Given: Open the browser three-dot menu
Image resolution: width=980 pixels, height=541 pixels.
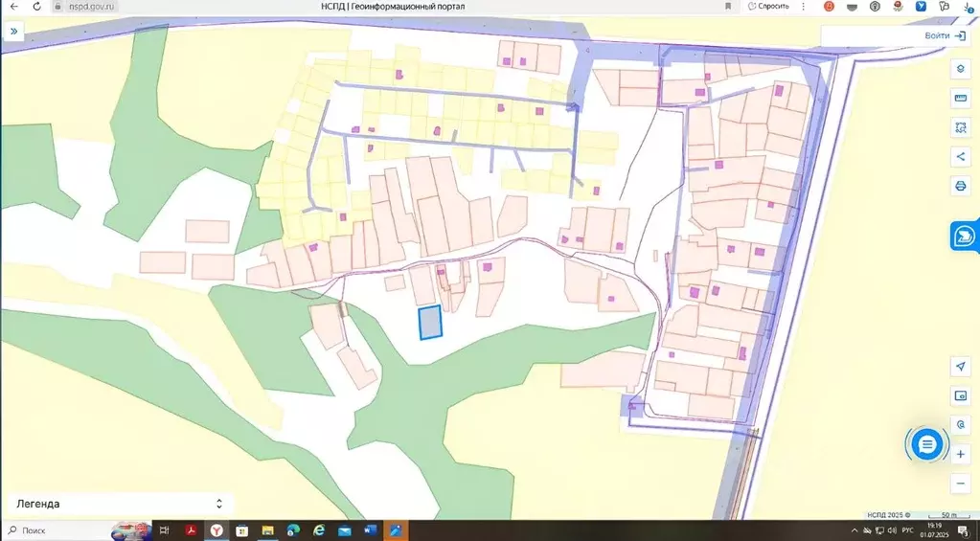Looking at the screenshot, I should 804,7.
